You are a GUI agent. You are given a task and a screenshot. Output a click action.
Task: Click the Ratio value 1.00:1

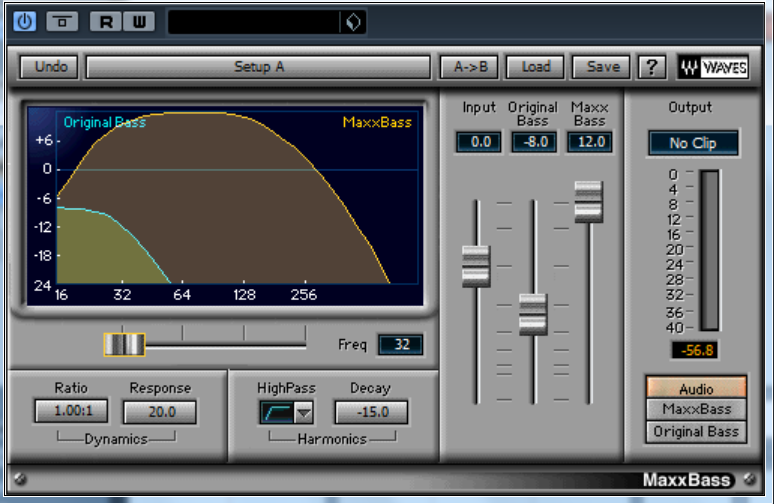click(x=72, y=411)
